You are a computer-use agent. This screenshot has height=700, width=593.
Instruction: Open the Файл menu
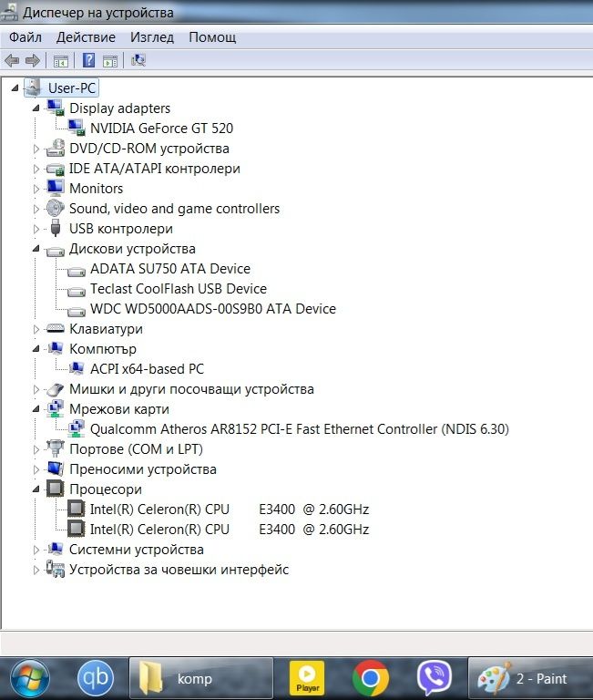click(26, 37)
